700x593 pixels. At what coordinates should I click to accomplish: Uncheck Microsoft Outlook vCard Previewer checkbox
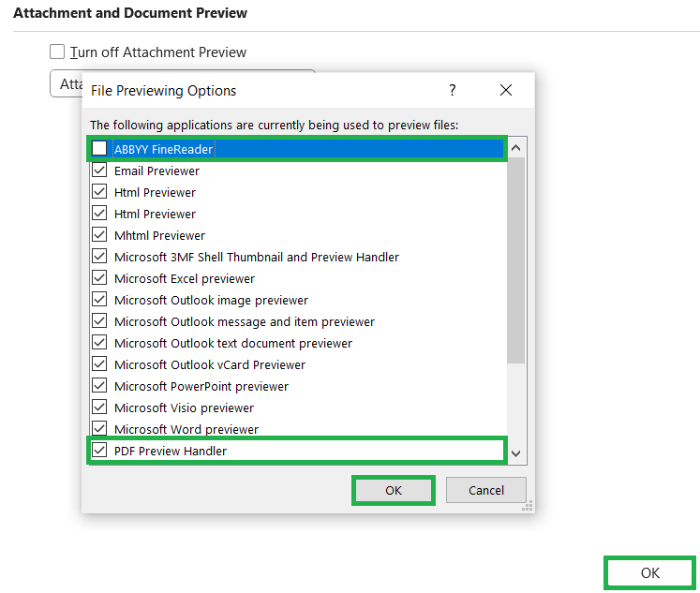[99, 364]
